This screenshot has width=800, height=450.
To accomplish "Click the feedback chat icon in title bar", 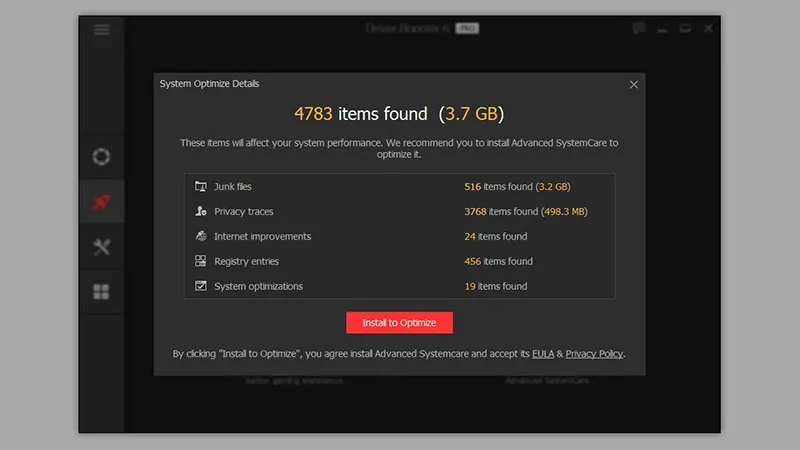I will click(639, 29).
